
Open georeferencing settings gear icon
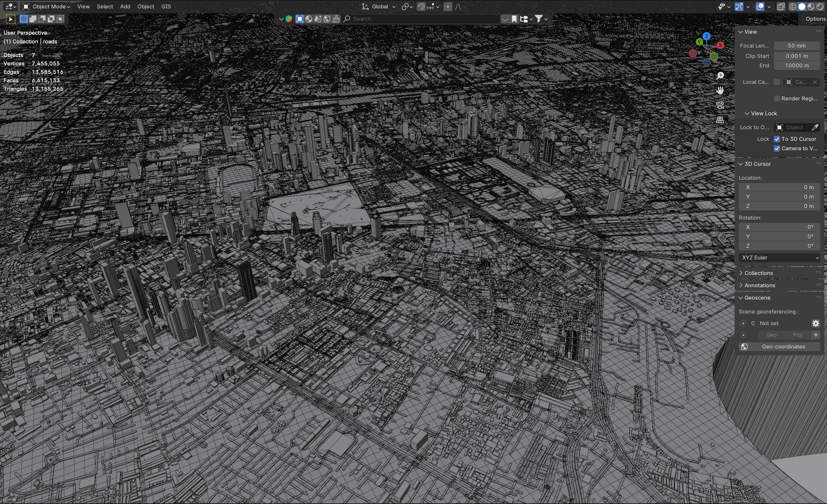pos(816,323)
